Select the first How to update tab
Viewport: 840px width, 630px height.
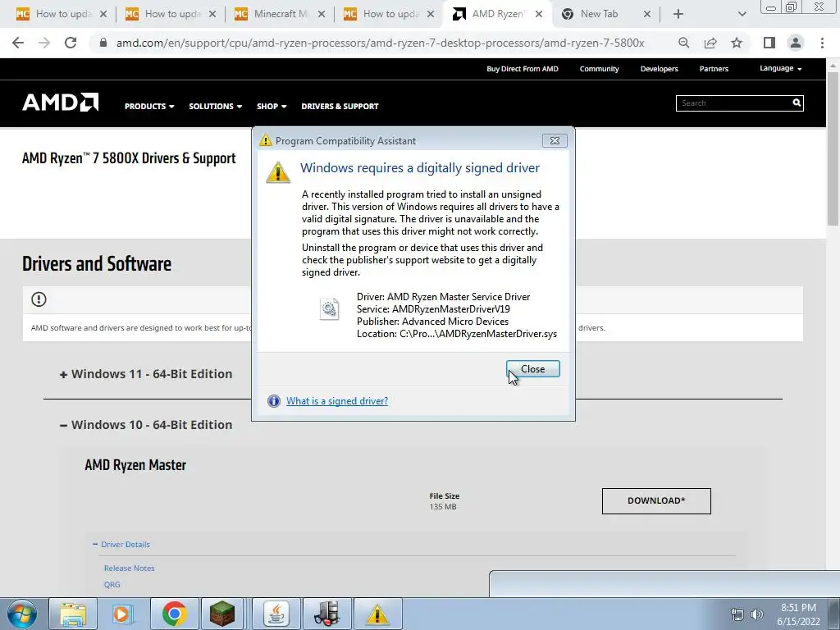click(x=60, y=14)
